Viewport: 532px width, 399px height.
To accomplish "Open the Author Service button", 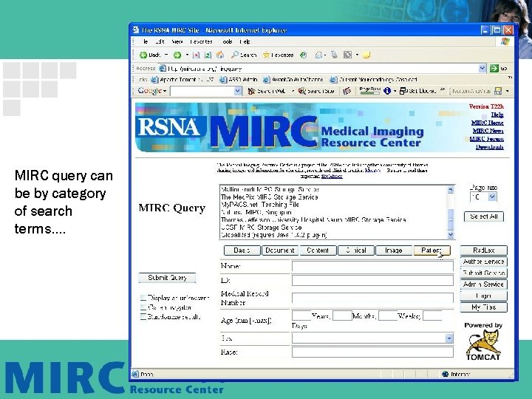I will 484,262.
